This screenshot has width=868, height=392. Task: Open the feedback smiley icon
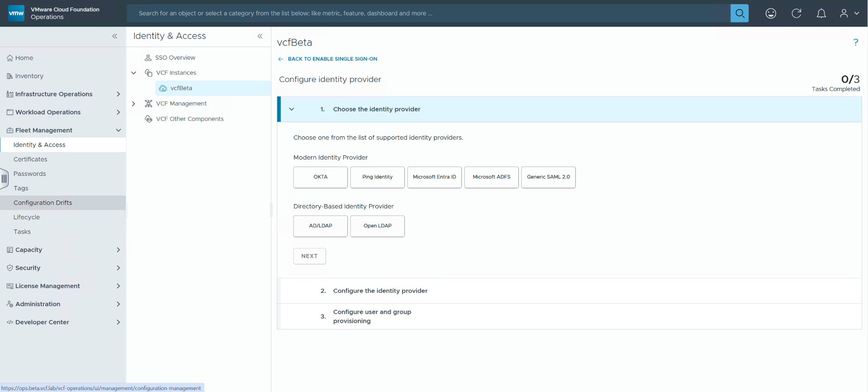771,14
